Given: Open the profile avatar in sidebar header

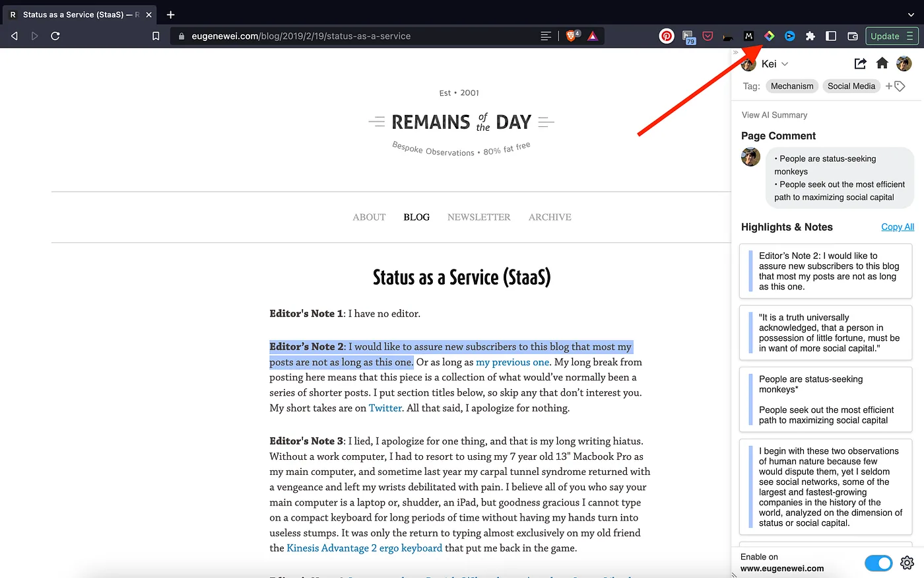Looking at the screenshot, I should tap(904, 63).
